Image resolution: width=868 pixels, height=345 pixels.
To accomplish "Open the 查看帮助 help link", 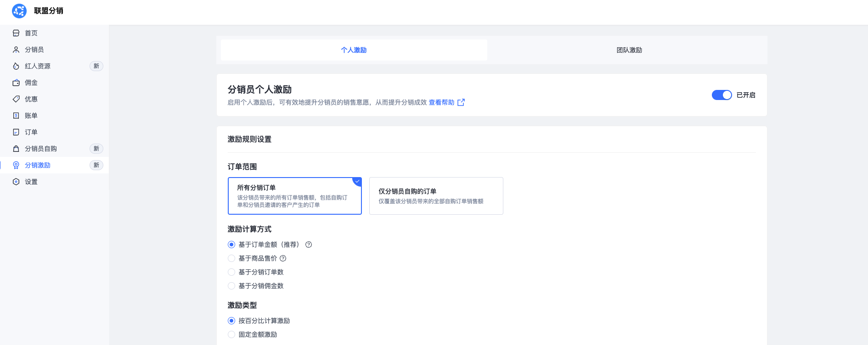I will pos(441,102).
